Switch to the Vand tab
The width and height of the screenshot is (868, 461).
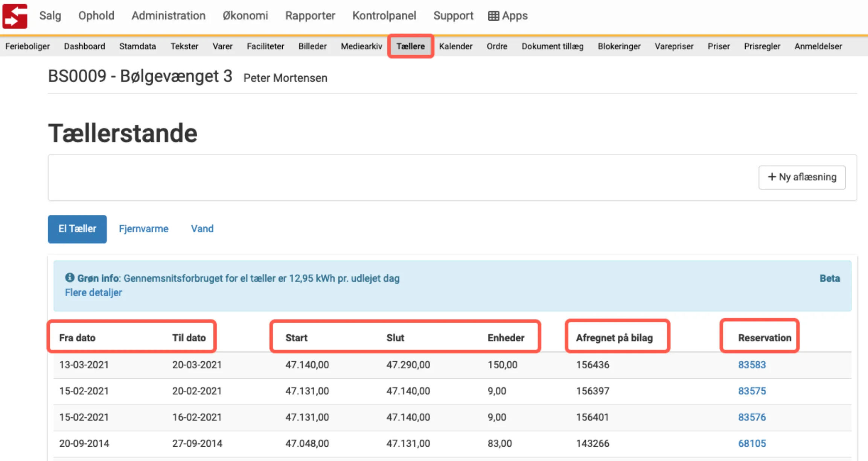(202, 229)
